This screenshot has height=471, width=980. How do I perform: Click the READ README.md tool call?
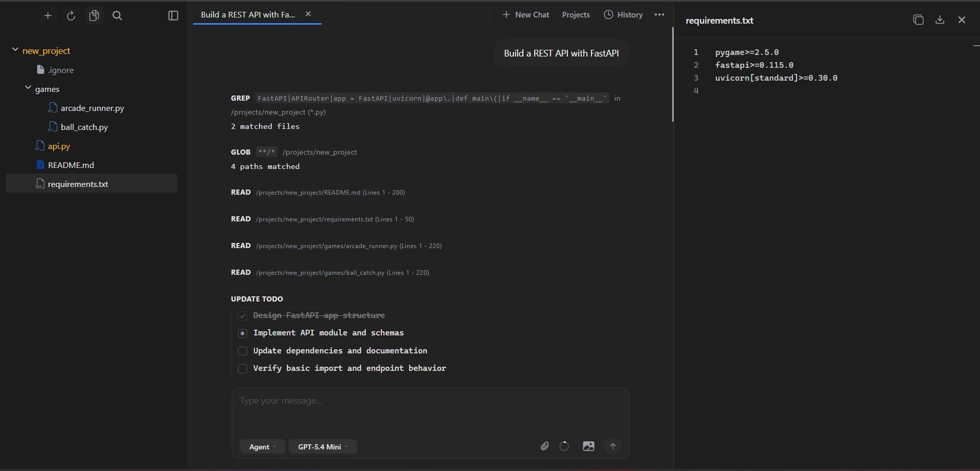(x=318, y=192)
